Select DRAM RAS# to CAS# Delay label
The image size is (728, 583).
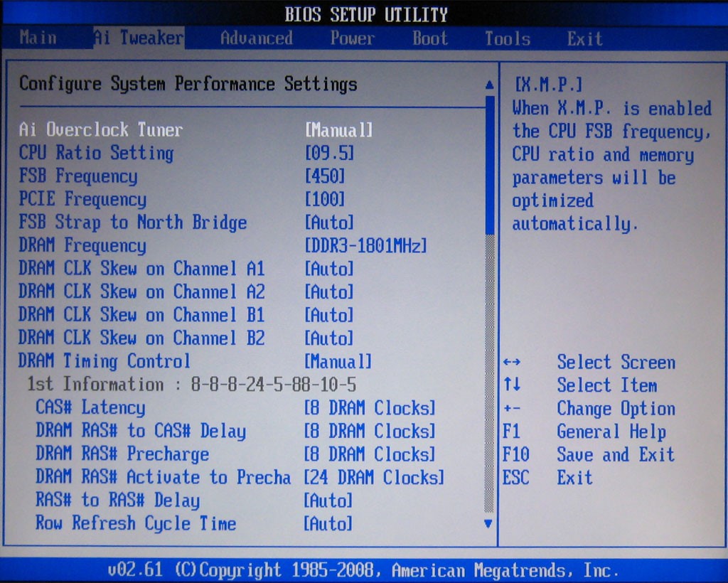[x=141, y=430]
